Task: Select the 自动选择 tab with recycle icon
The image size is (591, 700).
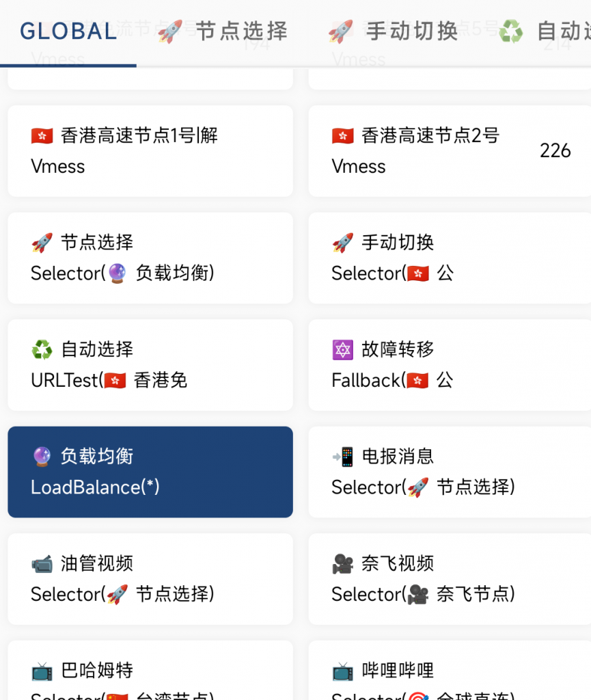Action: pos(544,31)
